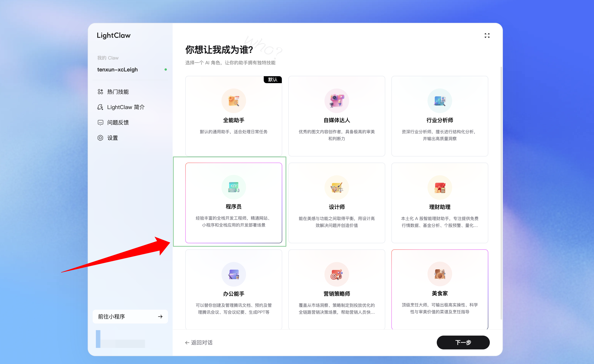Click the 理财助理 finance icon
The width and height of the screenshot is (594, 364).
click(x=440, y=188)
